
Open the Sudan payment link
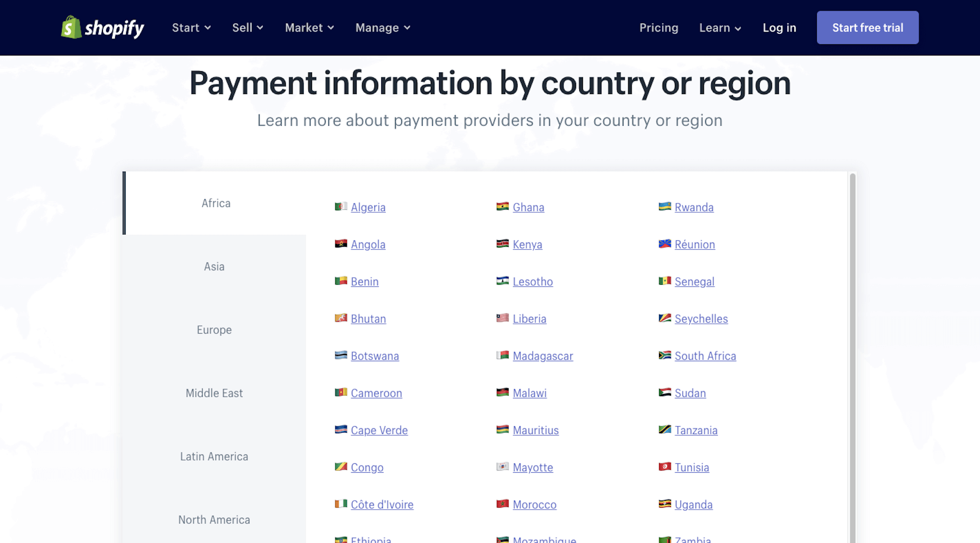[690, 393]
